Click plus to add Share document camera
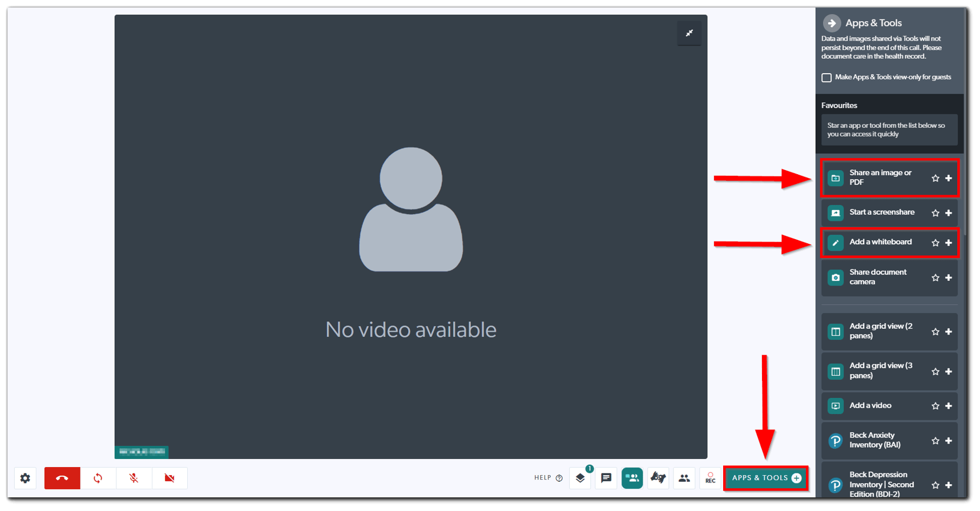980x511 pixels. click(949, 277)
